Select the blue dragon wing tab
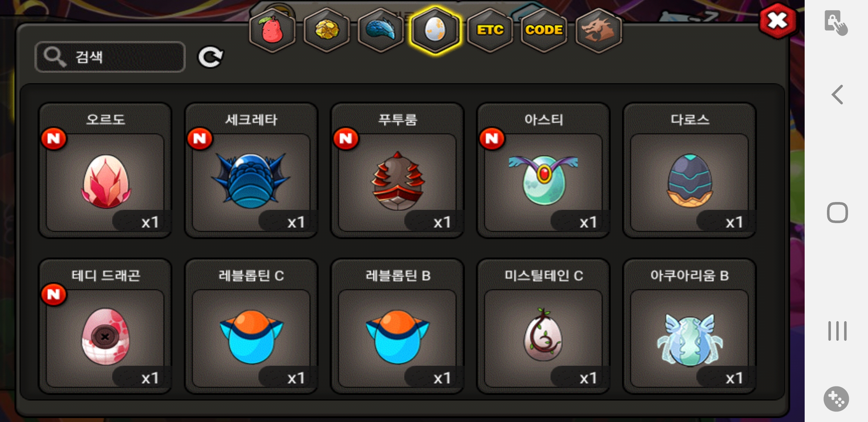The image size is (868, 422). pos(381,30)
